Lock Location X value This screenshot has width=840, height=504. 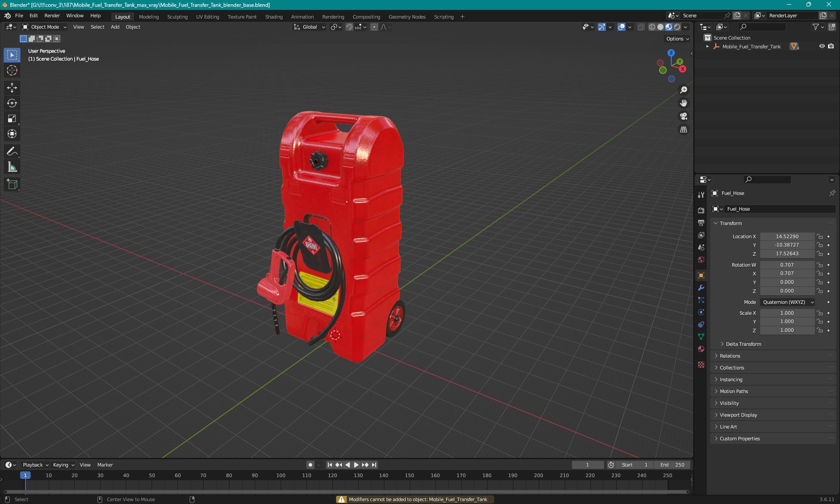820,237
